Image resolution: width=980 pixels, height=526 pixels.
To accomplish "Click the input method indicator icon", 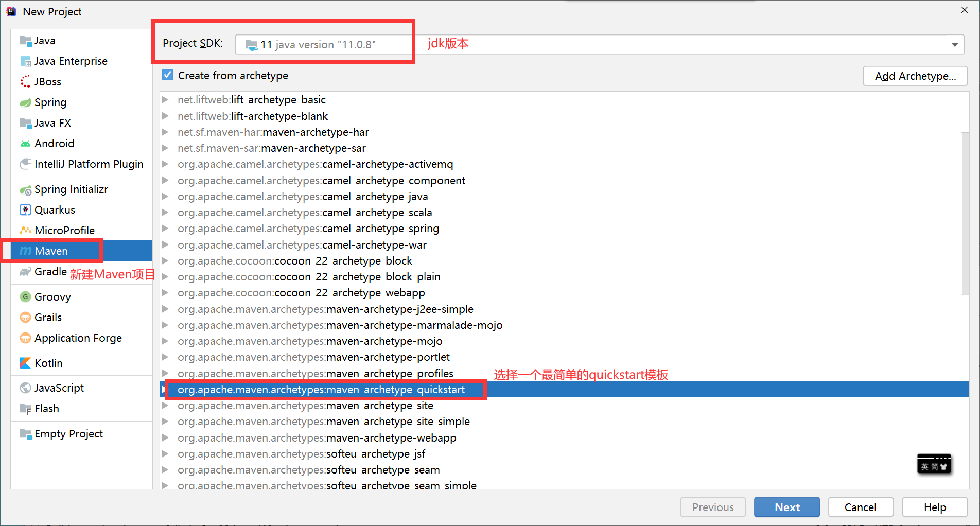I will [934, 465].
